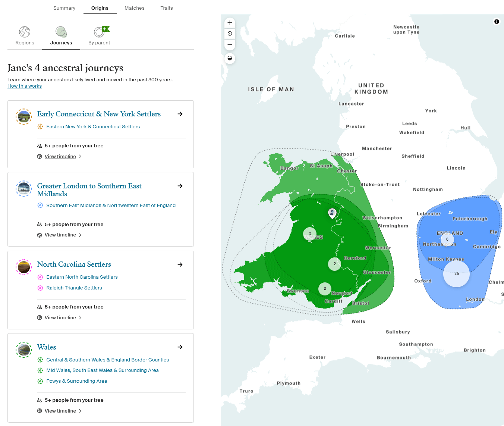Image resolution: width=504 pixels, height=426 pixels.
Task: Select the Regions globe icon
Action: point(25,32)
